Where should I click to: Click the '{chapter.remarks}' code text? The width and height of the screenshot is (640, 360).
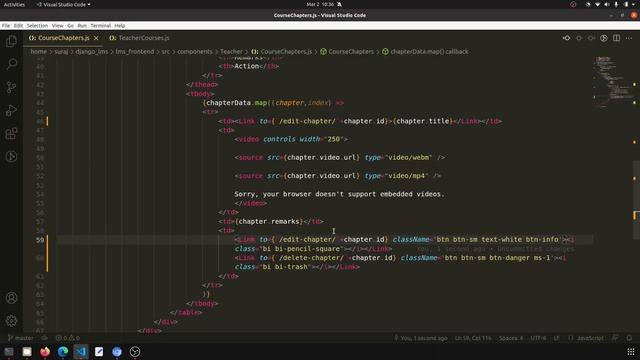coord(269,222)
